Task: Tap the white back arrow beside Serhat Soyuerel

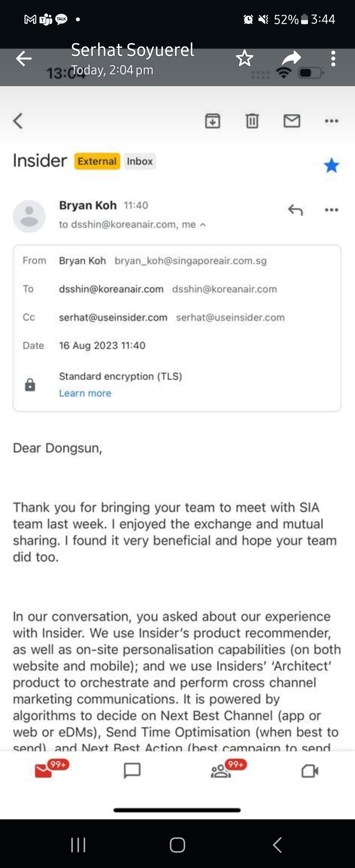Action: [x=24, y=59]
